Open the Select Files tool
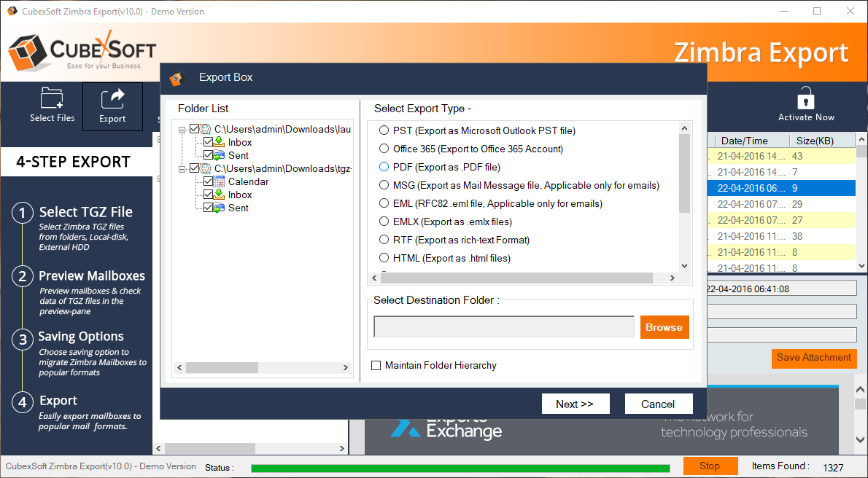 tap(52, 106)
